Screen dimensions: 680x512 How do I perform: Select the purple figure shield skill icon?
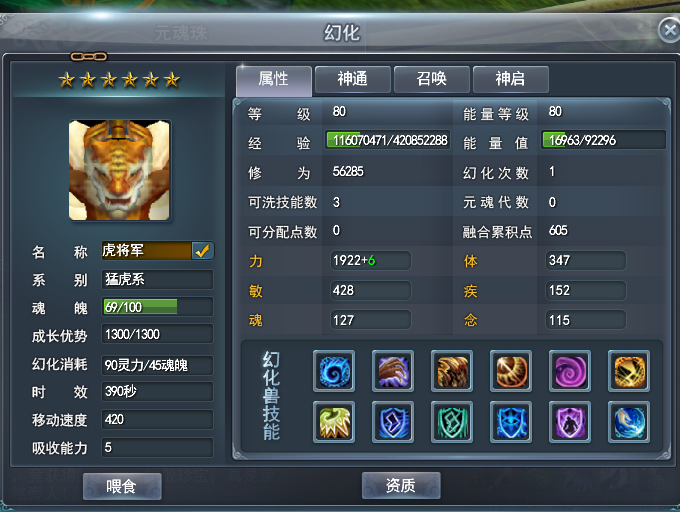(x=569, y=422)
